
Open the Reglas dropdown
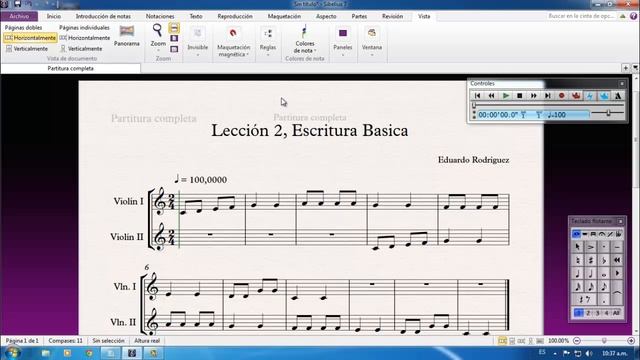[268, 41]
